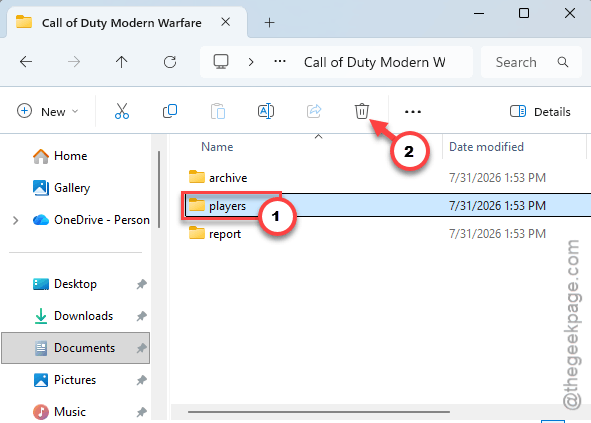Open Gallery in navigation pane
The image size is (591, 423).
point(72,188)
